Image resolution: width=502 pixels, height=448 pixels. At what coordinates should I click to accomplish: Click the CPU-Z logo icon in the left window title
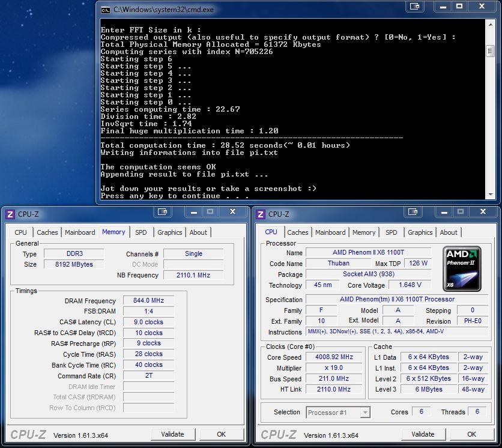click(x=10, y=214)
